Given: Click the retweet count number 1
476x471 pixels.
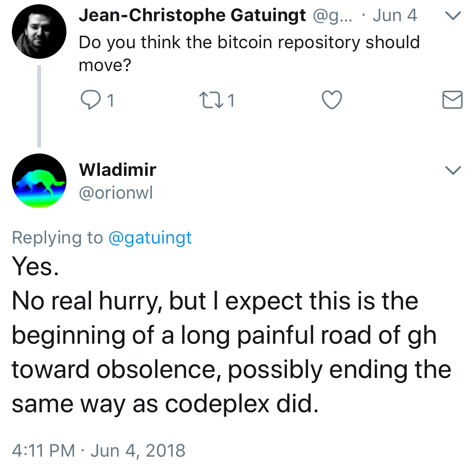Looking at the screenshot, I should [x=231, y=100].
